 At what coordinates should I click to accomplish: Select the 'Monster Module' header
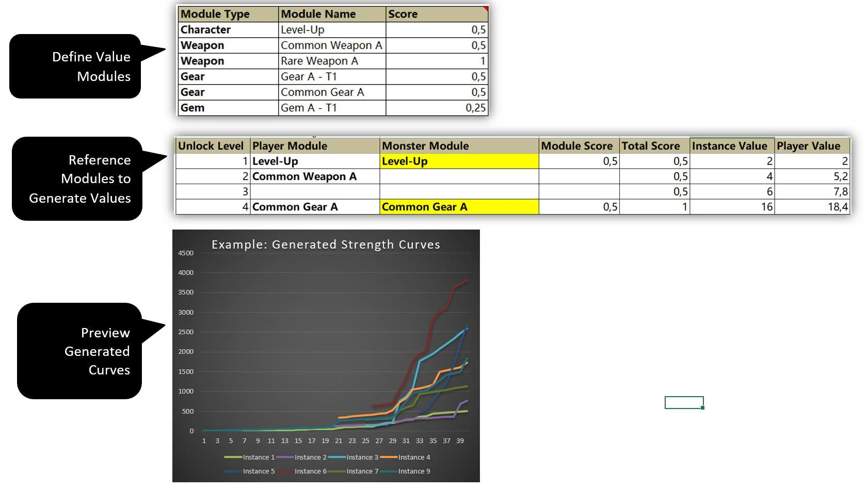pyautogui.click(x=459, y=145)
